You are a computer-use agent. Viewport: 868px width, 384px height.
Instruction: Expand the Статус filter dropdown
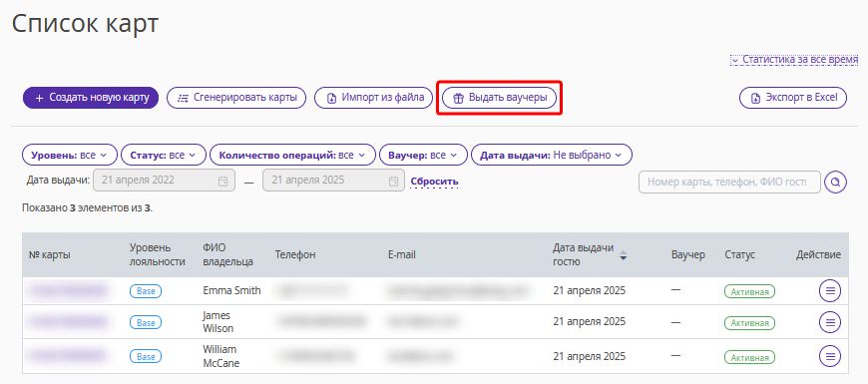164,155
